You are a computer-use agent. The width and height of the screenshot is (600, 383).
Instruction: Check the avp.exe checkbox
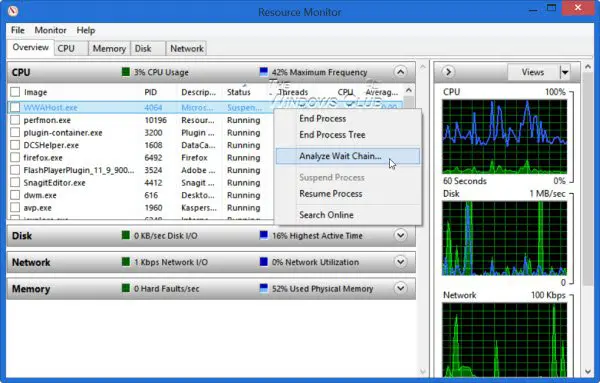(15, 208)
